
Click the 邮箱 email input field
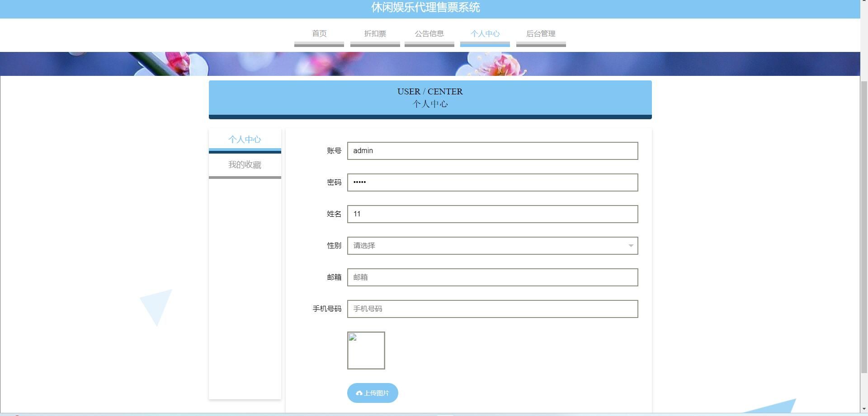coord(492,277)
